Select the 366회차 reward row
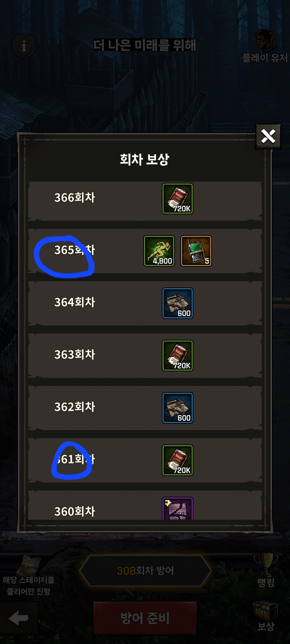This screenshot has height=644, width=290. [x=145, y=201]
